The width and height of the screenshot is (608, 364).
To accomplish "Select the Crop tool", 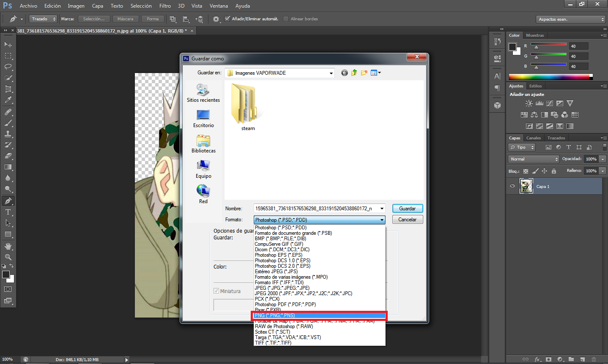I will [x=8, y=89].
